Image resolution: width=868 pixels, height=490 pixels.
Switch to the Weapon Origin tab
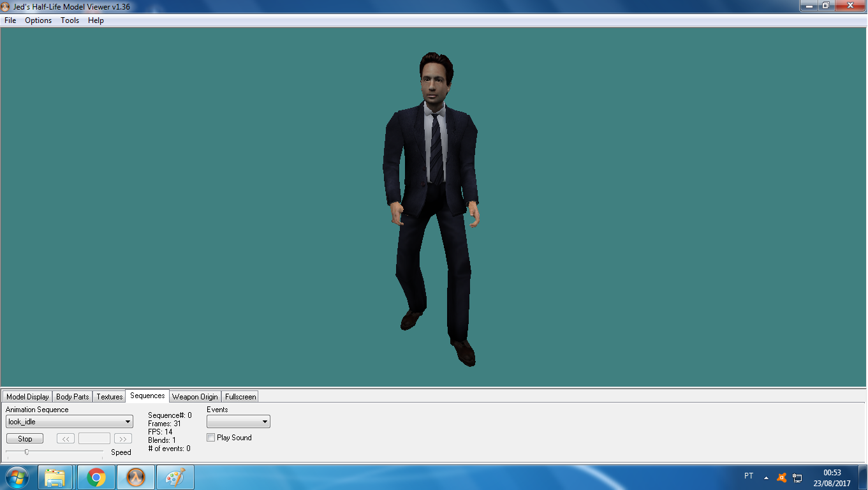(x=195, y=397)
